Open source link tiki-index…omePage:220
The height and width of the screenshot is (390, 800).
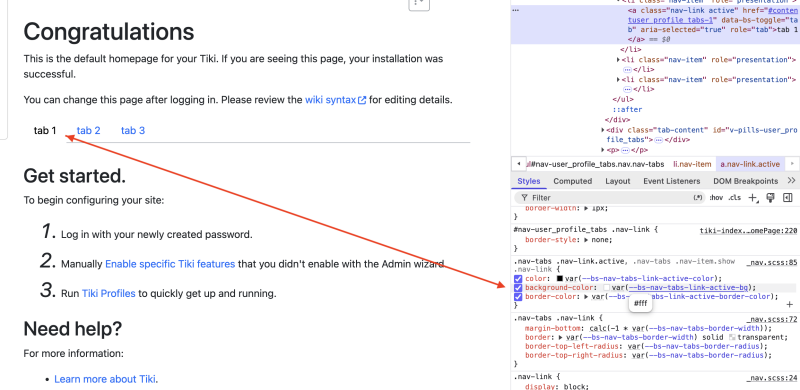coord(748,231)
